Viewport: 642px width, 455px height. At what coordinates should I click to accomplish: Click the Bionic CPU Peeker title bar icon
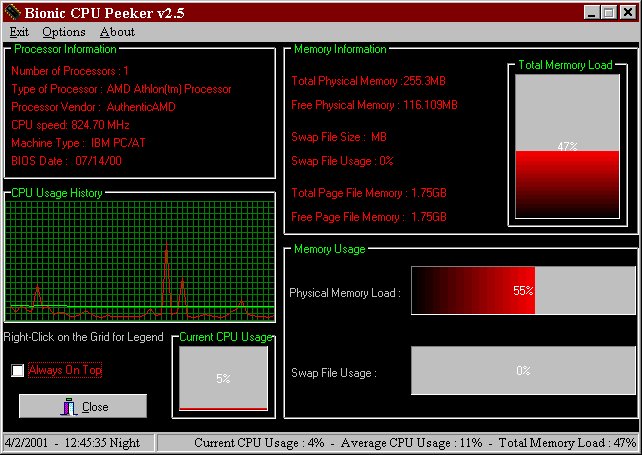pos(12,12)
